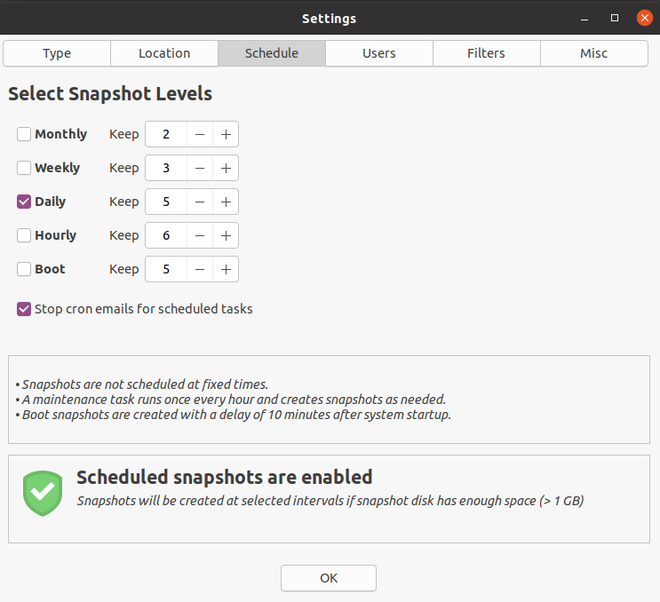
Task: Enable Hourly snapshots checkbox
Action: point(24,235)
